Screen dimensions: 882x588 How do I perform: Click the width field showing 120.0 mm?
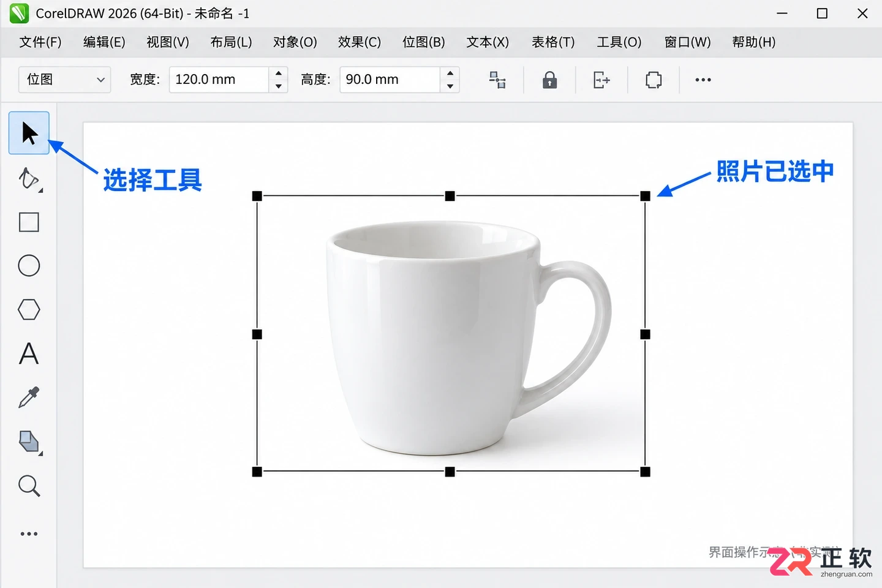point(219,80)
